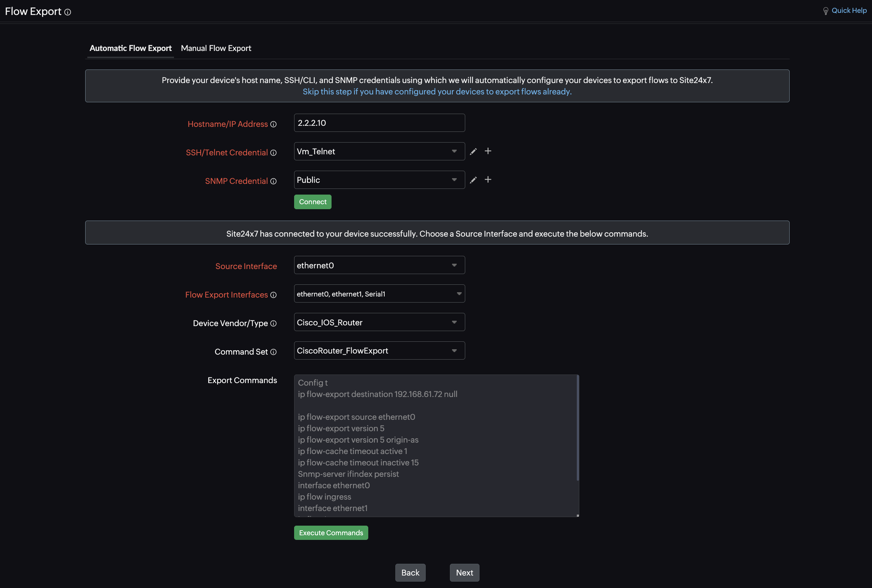Expand the Source Interface dropdown
Image resolution: width=872 pixels, height=588 pixels.
coord(379,265)
